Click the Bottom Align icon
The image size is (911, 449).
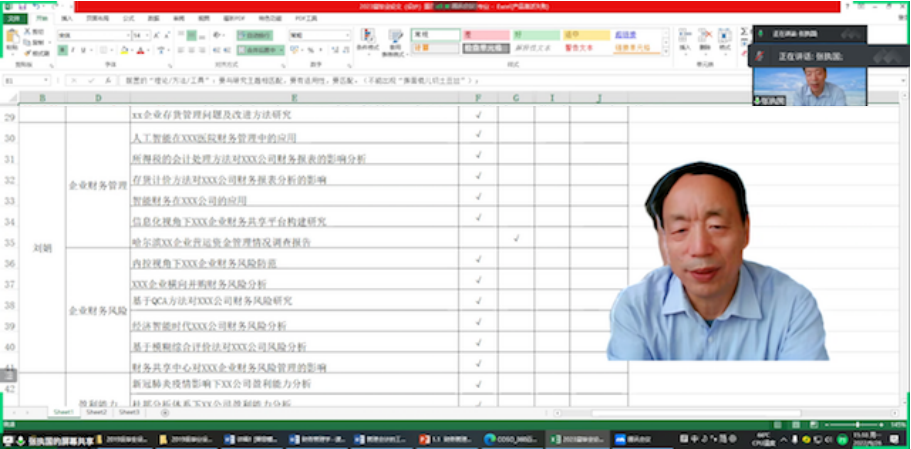(202, 36)
